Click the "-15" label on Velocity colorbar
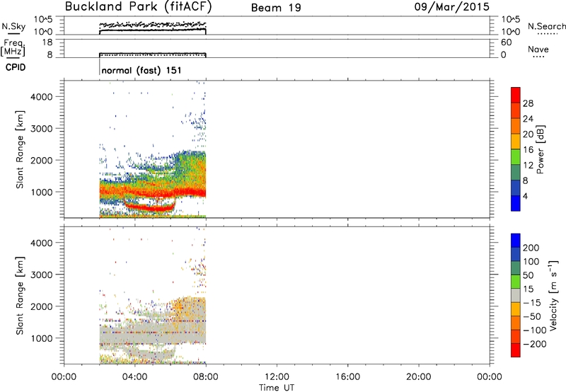Image resolution: width=566 pixels, height=392 pixels. click(532, 302)
